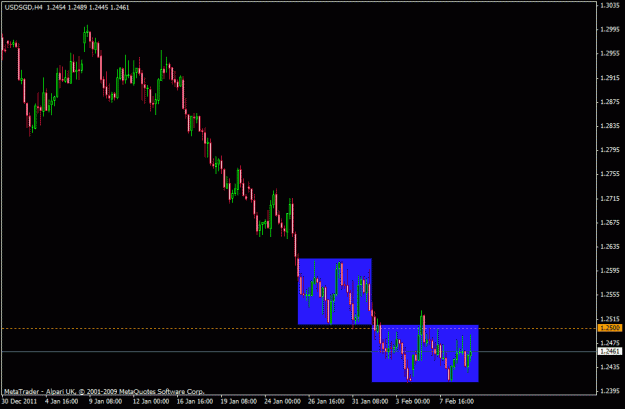Screen dimensions: 625x409
Task: Select the white 1.2461 current price label
Action: click(x=610, y=351)
